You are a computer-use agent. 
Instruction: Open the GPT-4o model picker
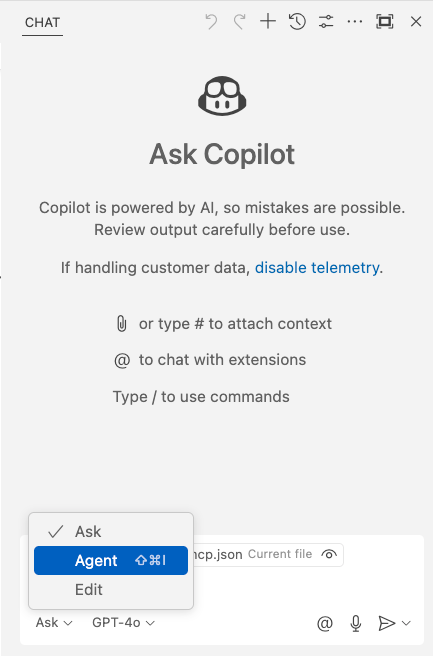[123, 623]
